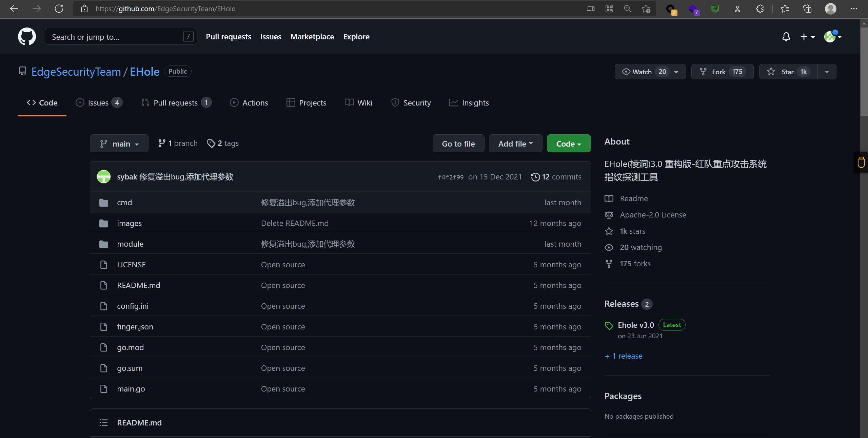View the 2 tags
The height and width of the screenshot is (438, 868).
223,143
